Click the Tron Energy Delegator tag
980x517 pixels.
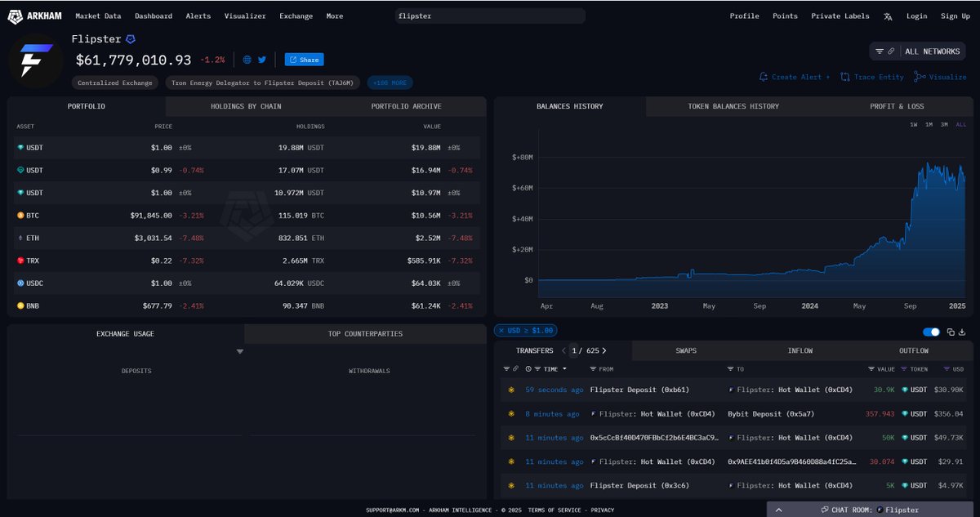point(264,82)
